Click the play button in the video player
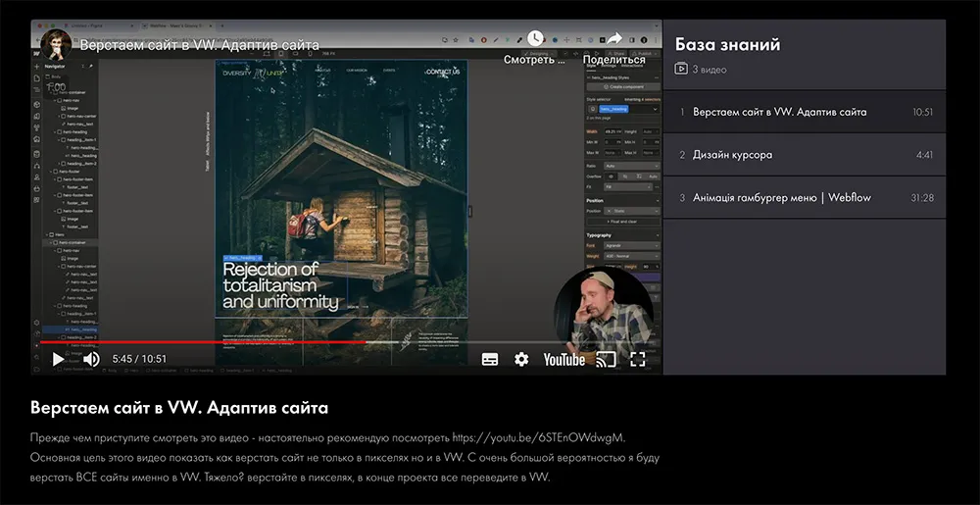Screen dimensions: 980x505 pos(58,359)
